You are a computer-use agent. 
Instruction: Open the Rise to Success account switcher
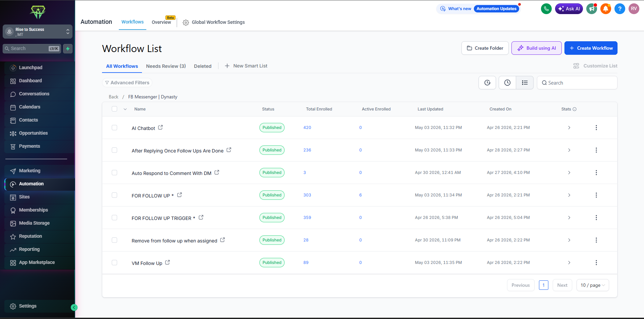(38, 32)
